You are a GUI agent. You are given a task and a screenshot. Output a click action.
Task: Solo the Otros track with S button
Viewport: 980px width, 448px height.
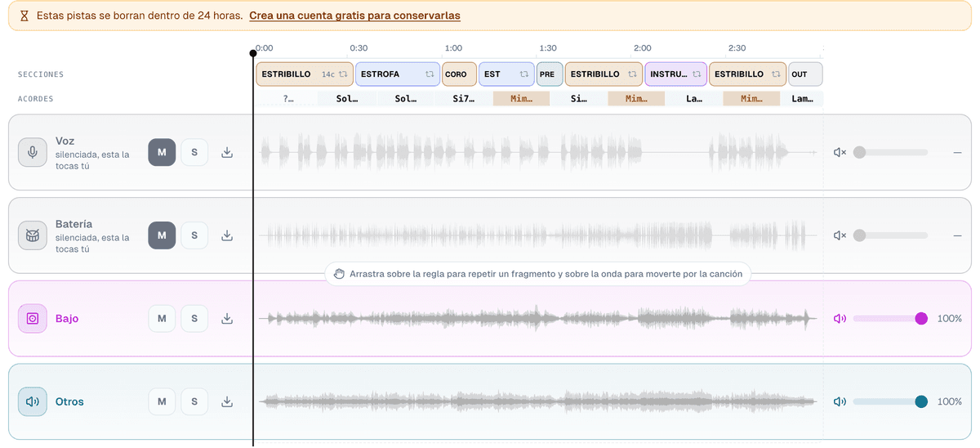click(194, 401)
